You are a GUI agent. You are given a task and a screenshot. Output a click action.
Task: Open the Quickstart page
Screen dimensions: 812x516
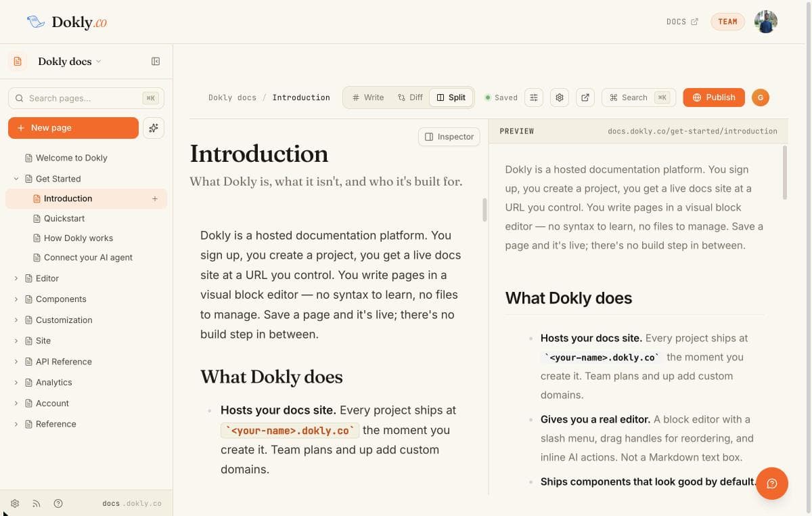[x=64, y=218]
